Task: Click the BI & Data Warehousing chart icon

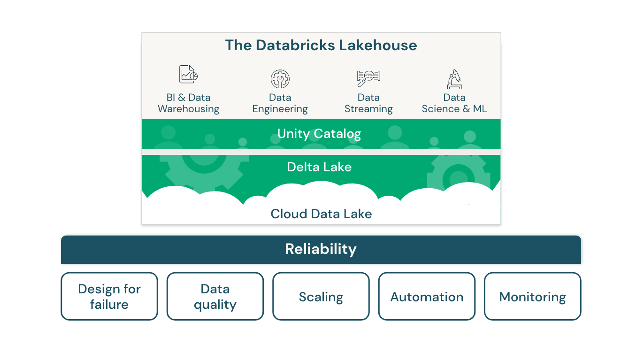Action: pos(188,74)
